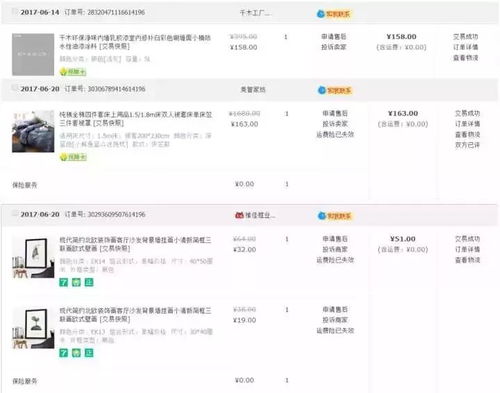Click 投诉商家 in the ¥32.00 painting row
This screenshot has height=393, width=500.
[x=335, y=249]
